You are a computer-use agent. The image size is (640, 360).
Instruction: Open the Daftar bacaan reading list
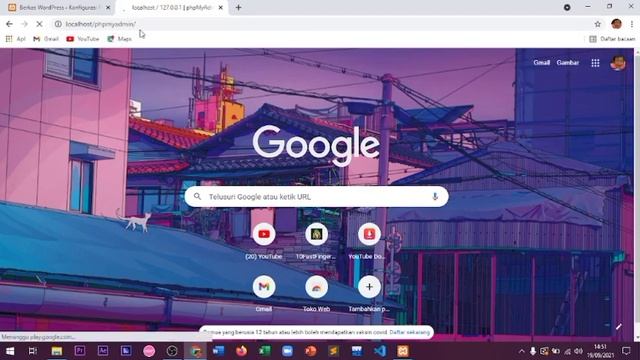point(612,39)
